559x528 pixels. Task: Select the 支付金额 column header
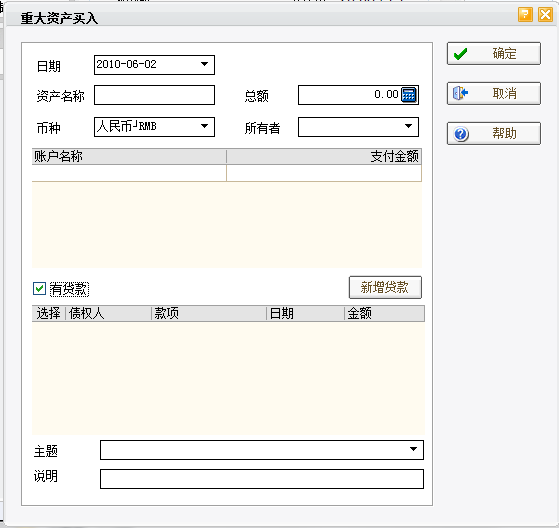(324, 157)
